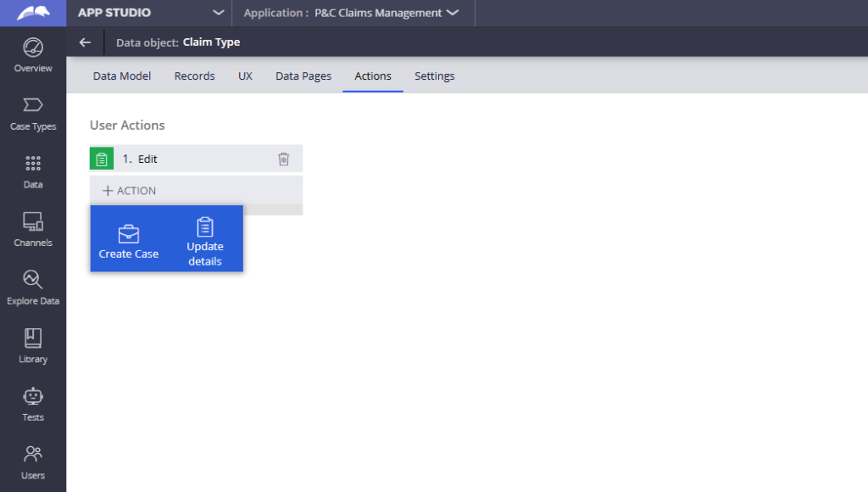Choose Update details action type

[x=205, y=242]
